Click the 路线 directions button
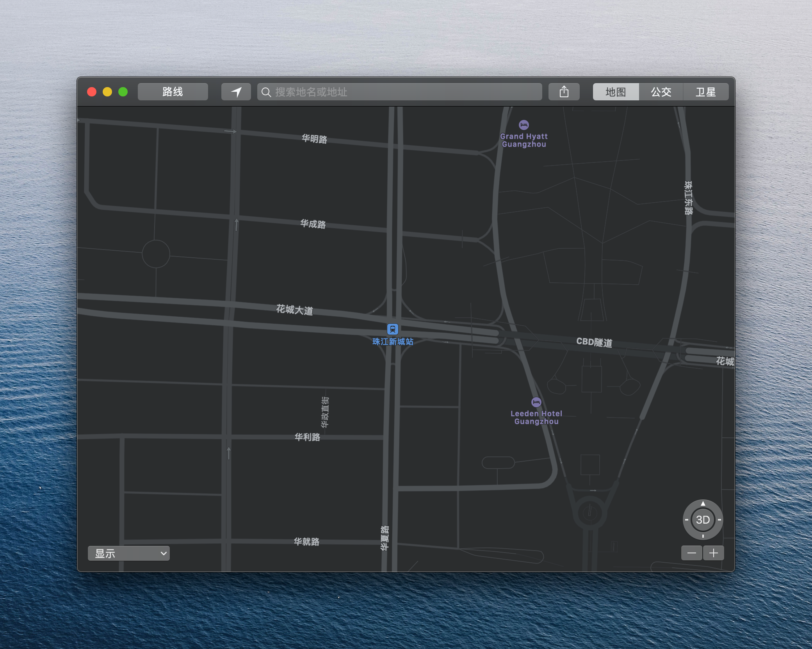Viewport: 812px width, 649px height. pos(173,92)
